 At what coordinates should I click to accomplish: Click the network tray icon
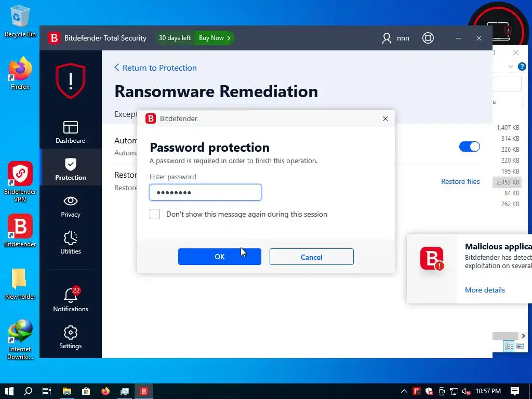[x=454, y=392]
